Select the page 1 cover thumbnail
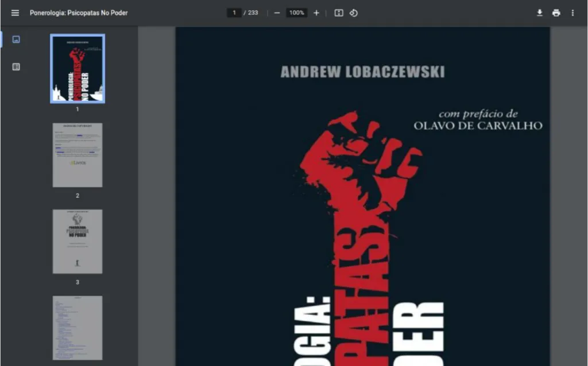 click(78, 68)
